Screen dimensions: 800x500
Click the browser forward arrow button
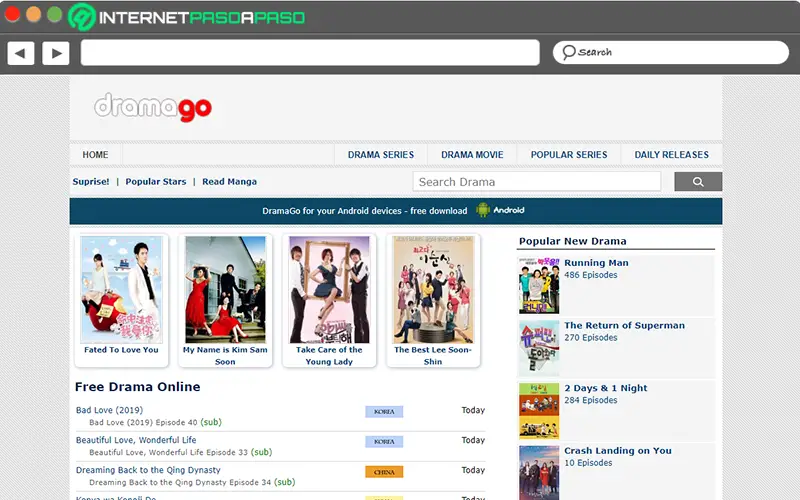(x=56, y=53)
